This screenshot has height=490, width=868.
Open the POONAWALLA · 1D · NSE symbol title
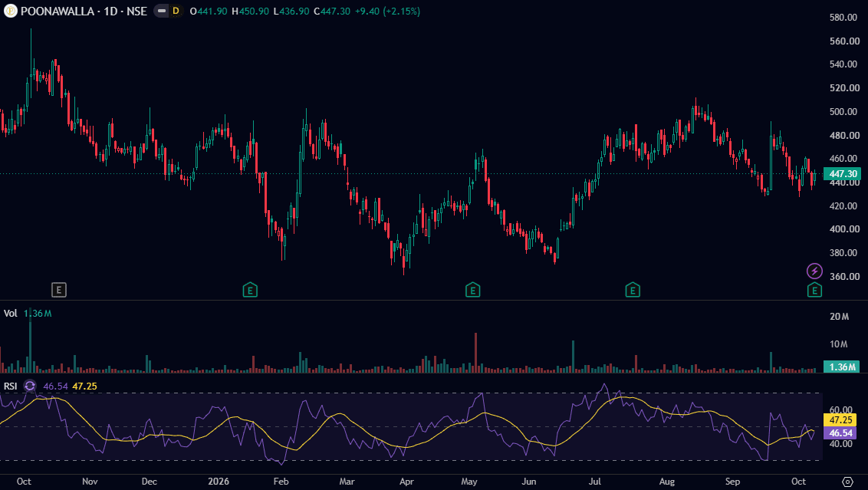84,11
